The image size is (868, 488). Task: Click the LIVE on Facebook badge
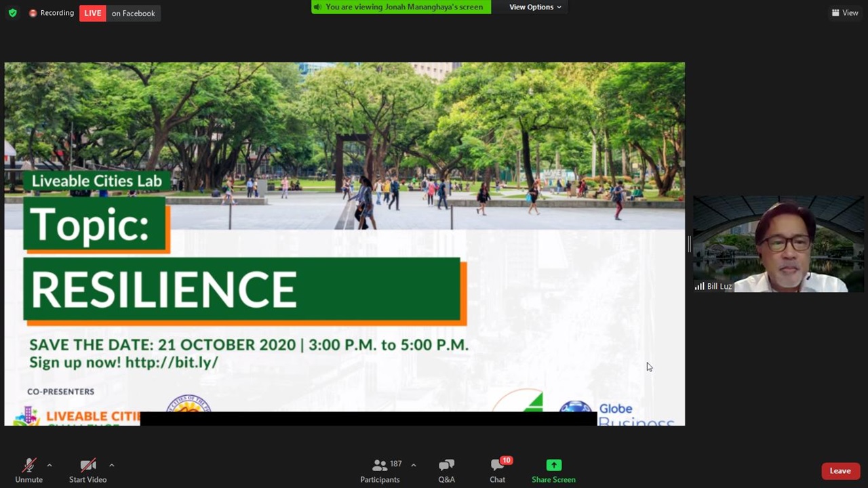point(120,13)
